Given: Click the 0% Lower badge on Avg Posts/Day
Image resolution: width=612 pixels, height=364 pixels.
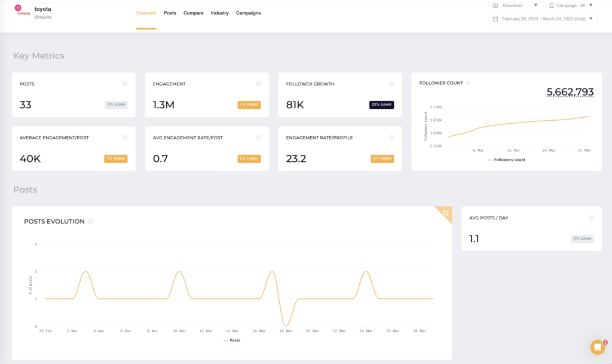Looking at the screenshot, I should point(582,238).
